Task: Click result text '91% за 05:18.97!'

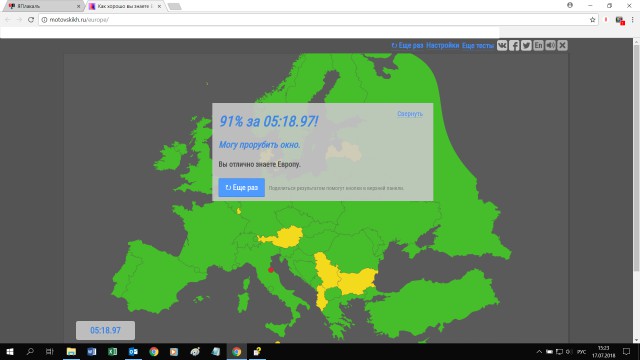Action: click(x=269, y=121)
